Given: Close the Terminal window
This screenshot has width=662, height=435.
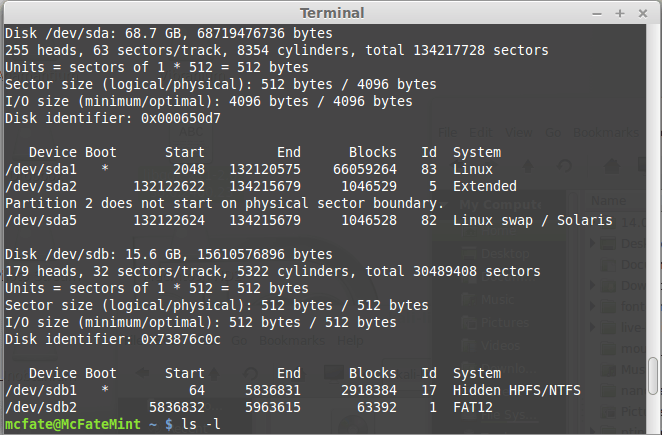Looking at the screenshot, I should pos(642,13).
